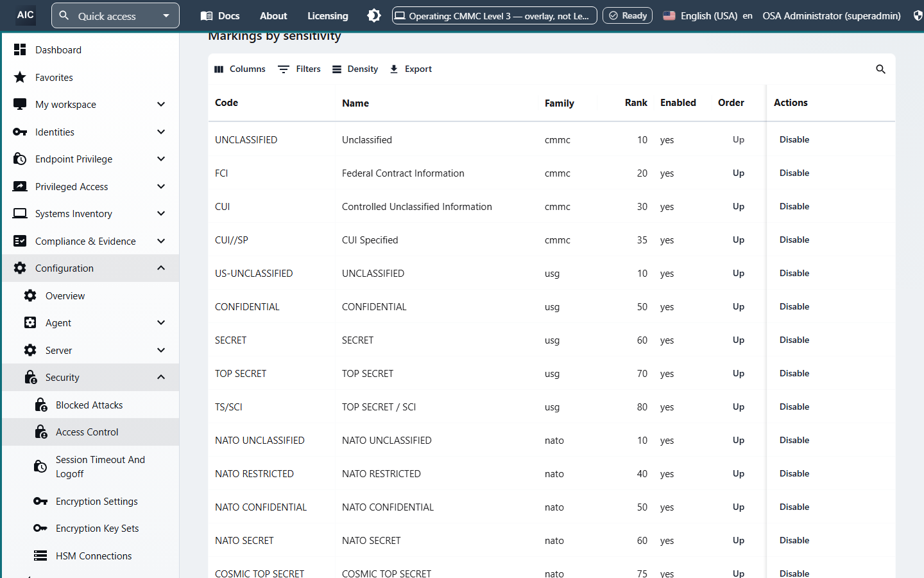Click the Endpoint Privilege icon
This screenshot has width=924, height=578.
coord(20,159)
